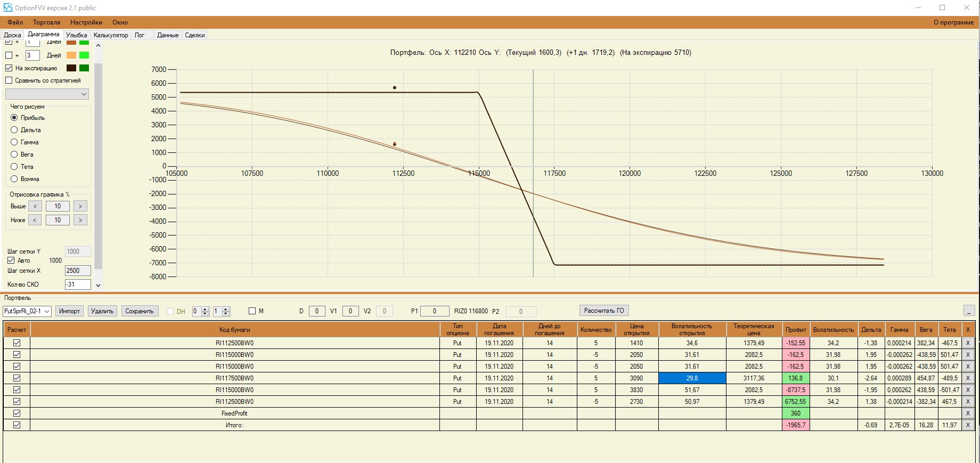Uncheck Расчет for the row with opening price 1410
The height and width of the screenshot is (463, 980).
(17, 343)
